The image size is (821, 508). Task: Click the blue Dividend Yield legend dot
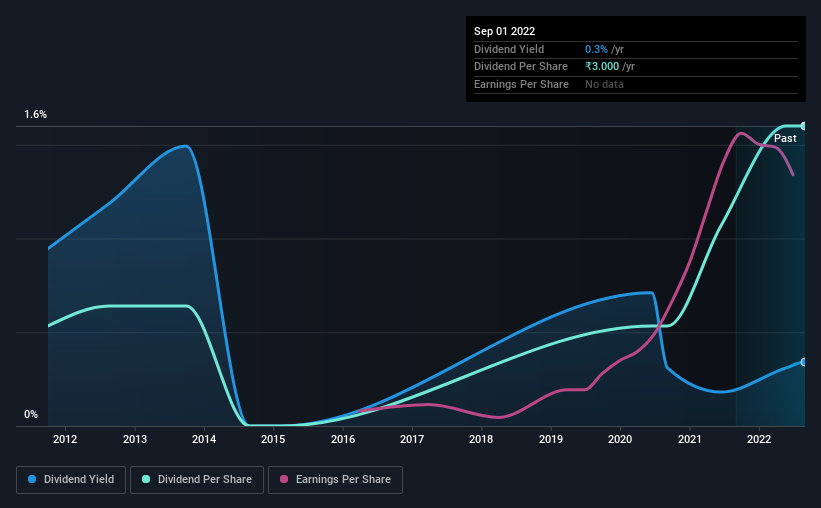tap(32, 479)
